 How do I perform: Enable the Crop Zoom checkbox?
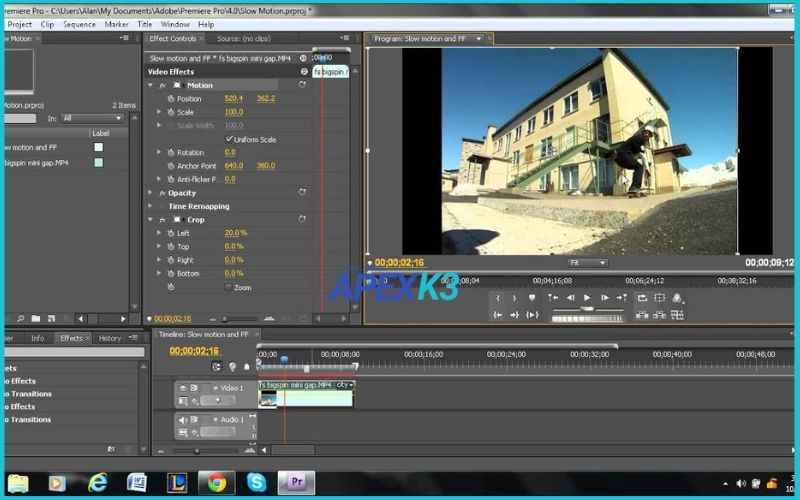tap(229, 287)
